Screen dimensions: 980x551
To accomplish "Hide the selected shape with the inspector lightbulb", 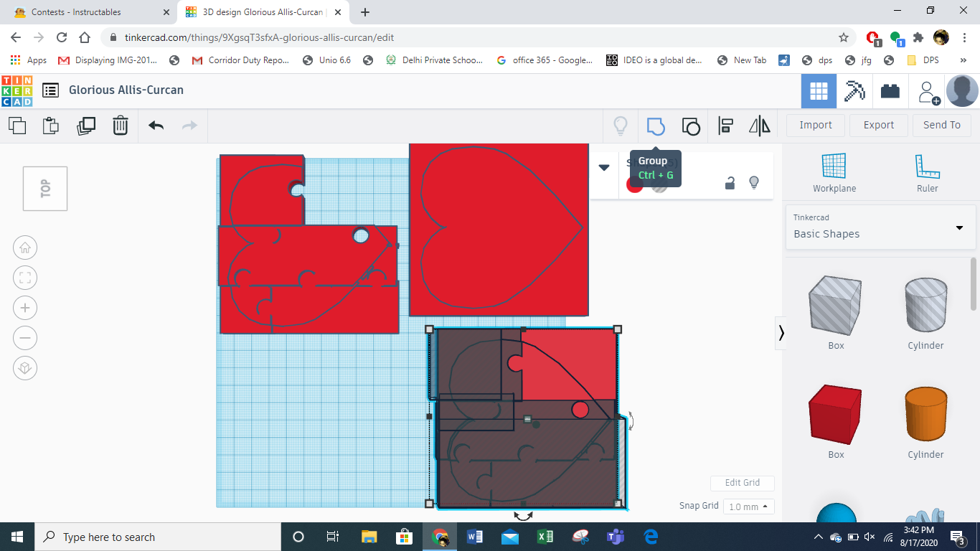I will coord(754,183).
